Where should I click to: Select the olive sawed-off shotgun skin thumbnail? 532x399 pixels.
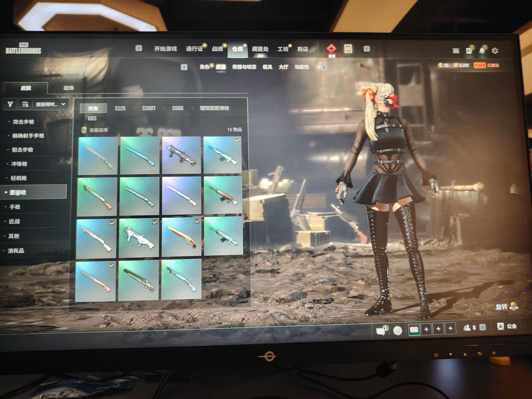(139, 280)
